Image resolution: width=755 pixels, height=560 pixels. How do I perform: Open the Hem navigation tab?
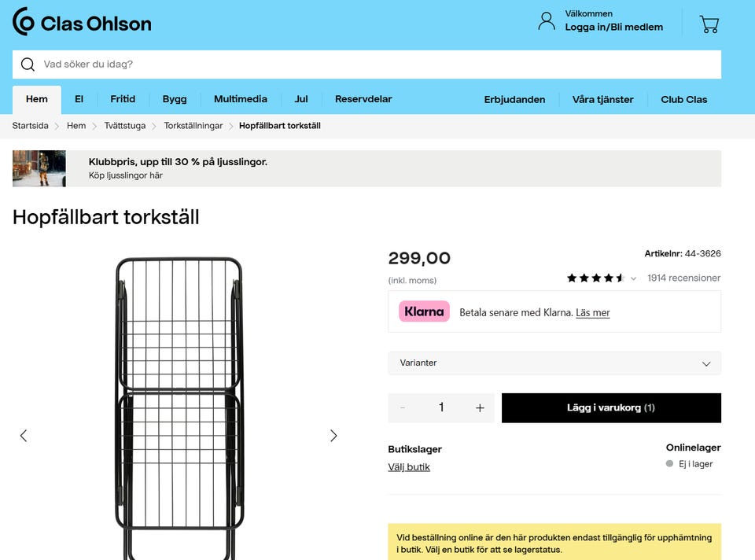click(37, 100)
